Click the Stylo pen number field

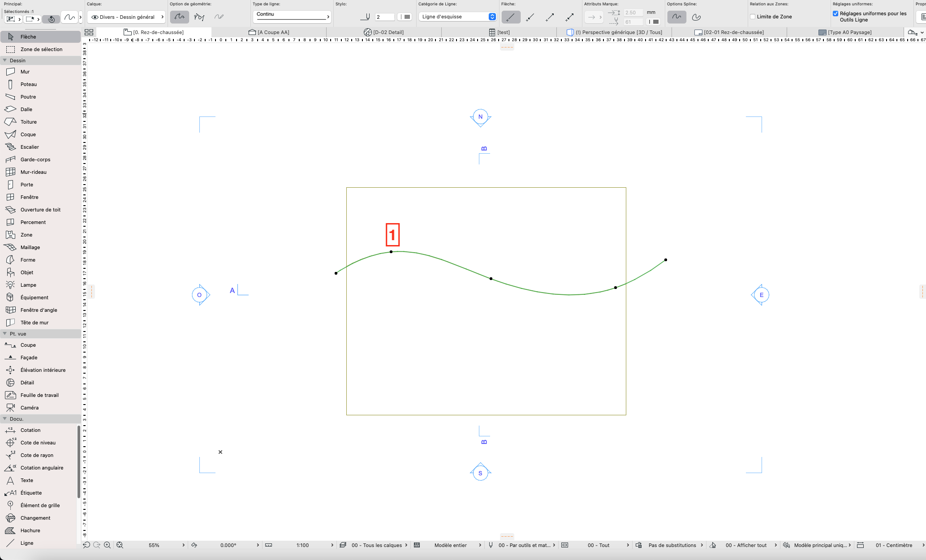[x=385, y=17]
